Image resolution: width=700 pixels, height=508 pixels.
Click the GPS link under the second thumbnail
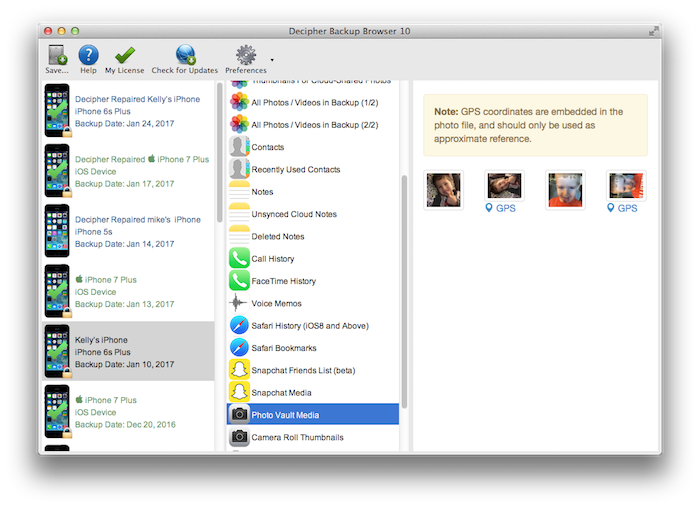500,208
